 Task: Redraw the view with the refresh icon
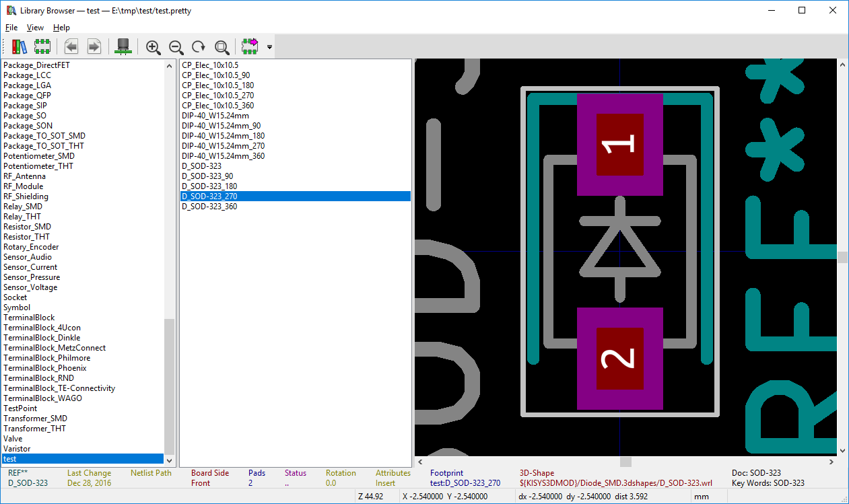pos(199,46)
